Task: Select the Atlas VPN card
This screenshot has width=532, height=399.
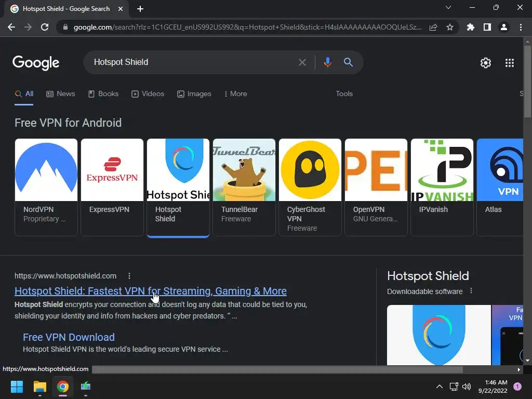Action: [x=500, y=187]
